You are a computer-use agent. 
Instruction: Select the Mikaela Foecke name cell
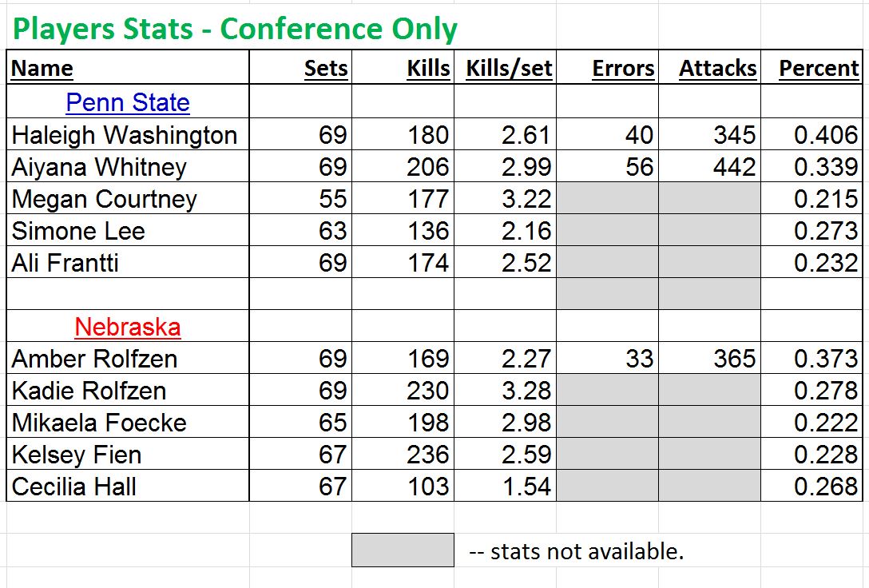coord(128,423)
